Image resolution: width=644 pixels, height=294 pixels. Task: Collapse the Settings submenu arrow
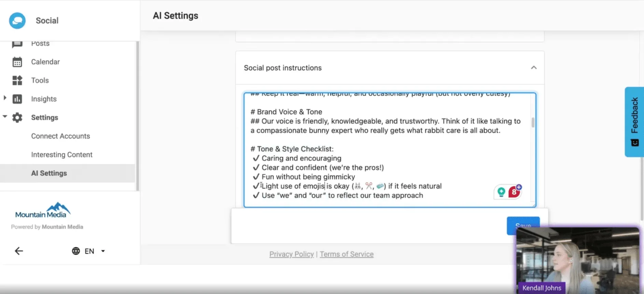coord(5,117)
